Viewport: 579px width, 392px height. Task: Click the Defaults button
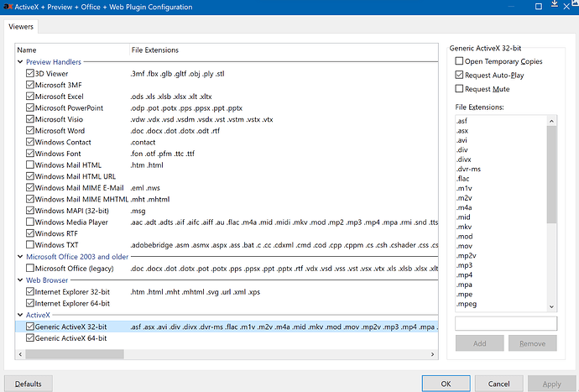[x=29, y=384]
